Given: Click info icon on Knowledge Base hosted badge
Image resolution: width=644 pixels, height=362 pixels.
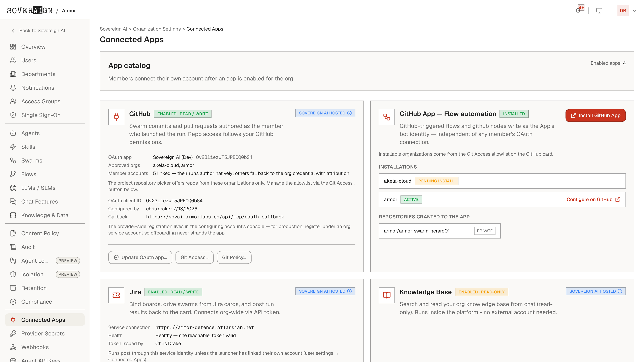Looking at the screenshot, I should point(620,291).
